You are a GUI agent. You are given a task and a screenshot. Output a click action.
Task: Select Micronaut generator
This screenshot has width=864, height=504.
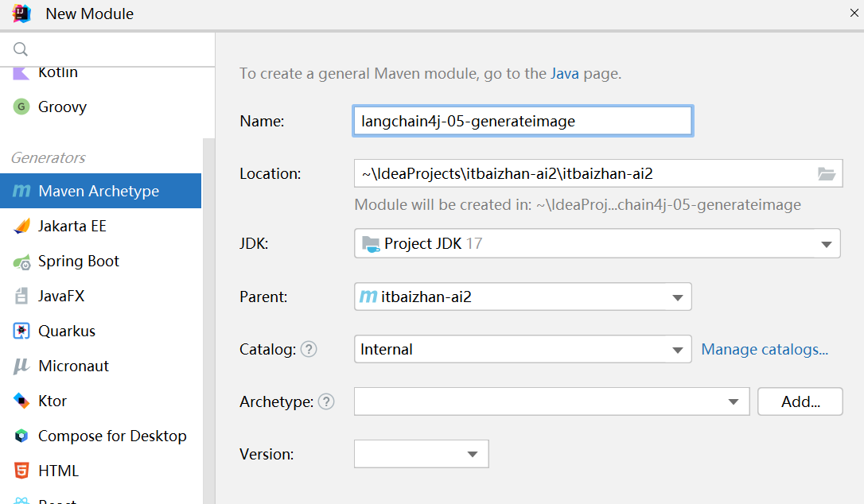[x=100, y=366]
